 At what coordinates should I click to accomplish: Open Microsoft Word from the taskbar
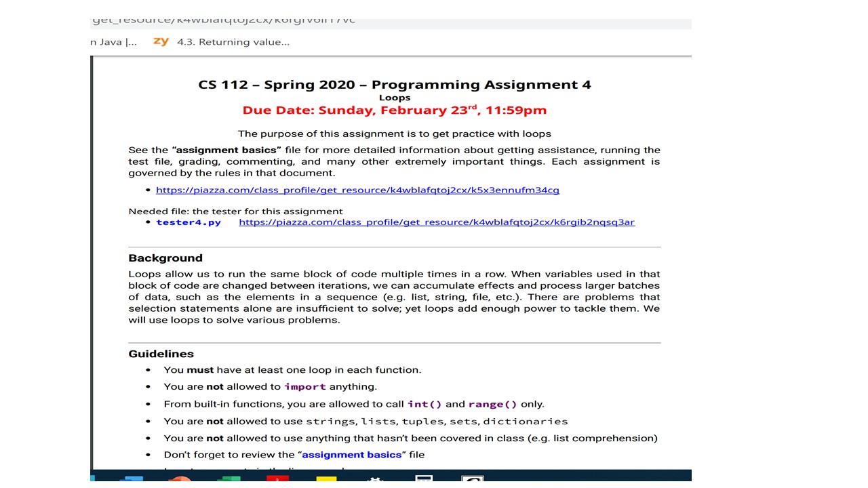click(x=132, y=480)
